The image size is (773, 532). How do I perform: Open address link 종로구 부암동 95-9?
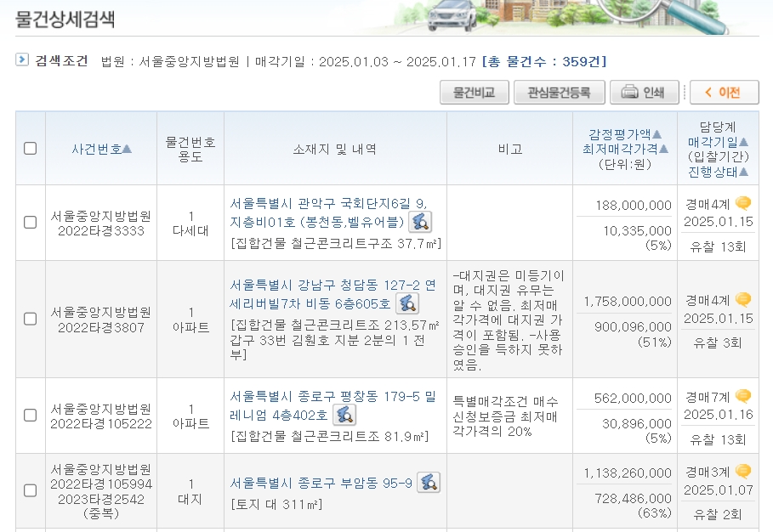321,483
